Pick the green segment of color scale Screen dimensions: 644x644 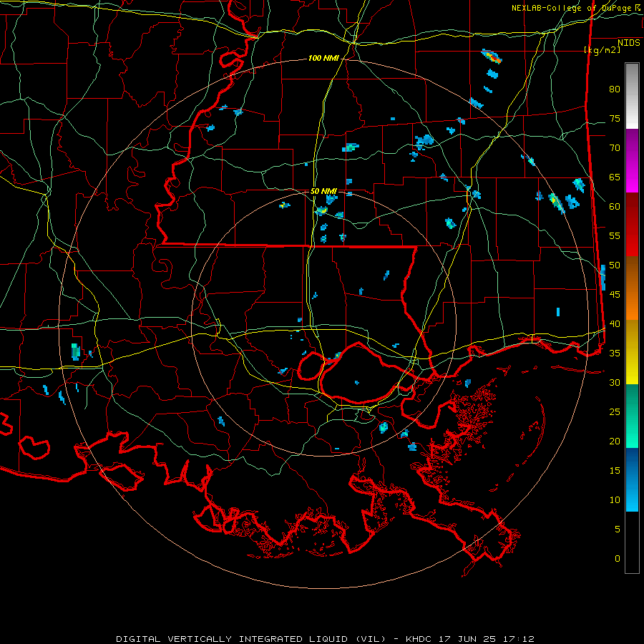[632, 416]
